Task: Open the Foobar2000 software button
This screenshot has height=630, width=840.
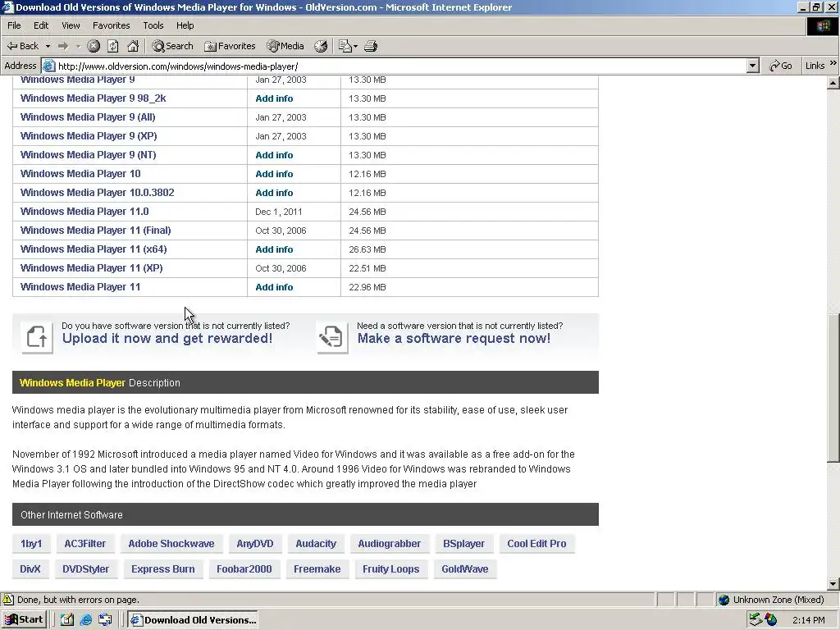Action: tap(244, 569)
